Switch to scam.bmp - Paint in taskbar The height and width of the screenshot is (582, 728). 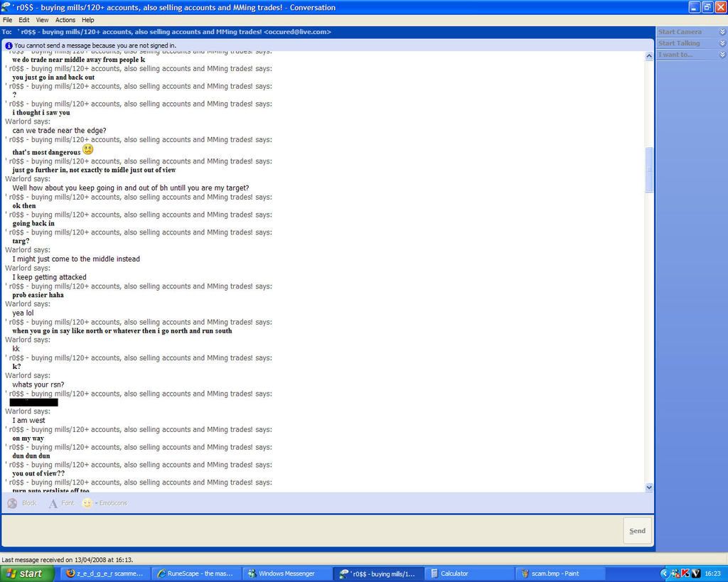click(x=560, y=573)
